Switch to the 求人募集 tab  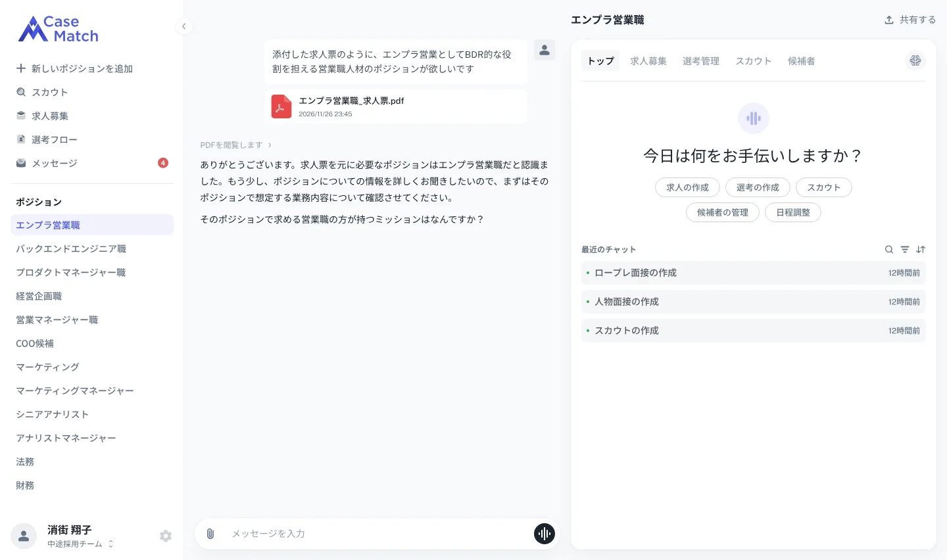(648, 60)
